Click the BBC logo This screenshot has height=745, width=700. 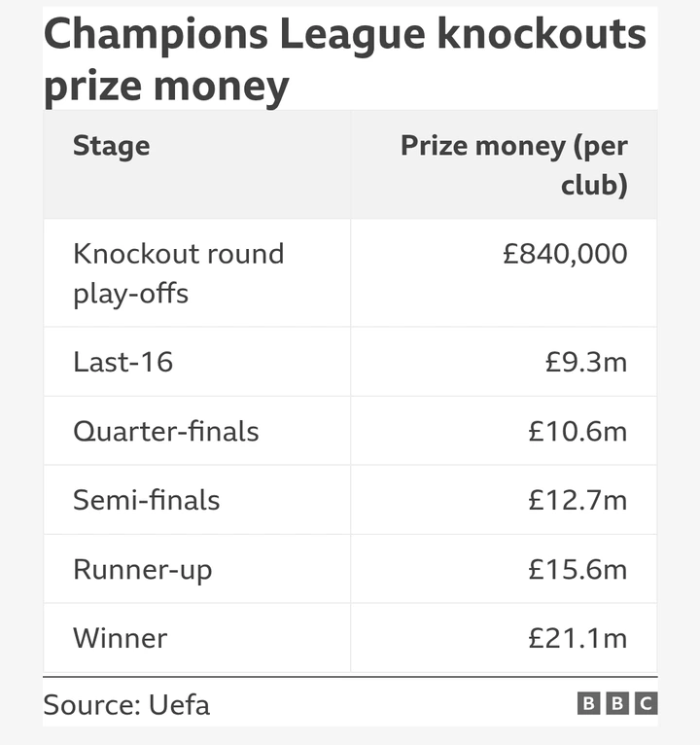pos(617,703)
